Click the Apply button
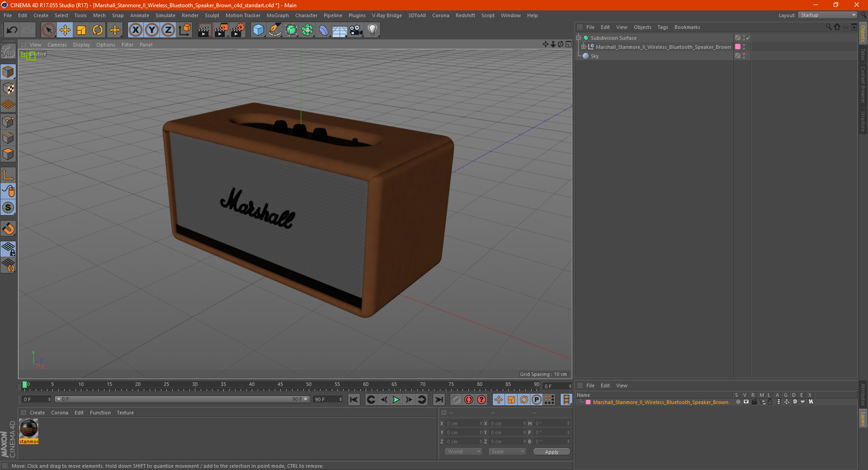This screenshot has width=868, height=470. tap(552, 451)
